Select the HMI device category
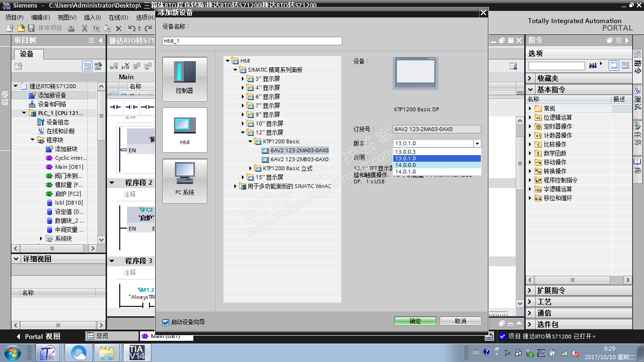The width and height of the screenshot is (644, 362). pos(184,130)
